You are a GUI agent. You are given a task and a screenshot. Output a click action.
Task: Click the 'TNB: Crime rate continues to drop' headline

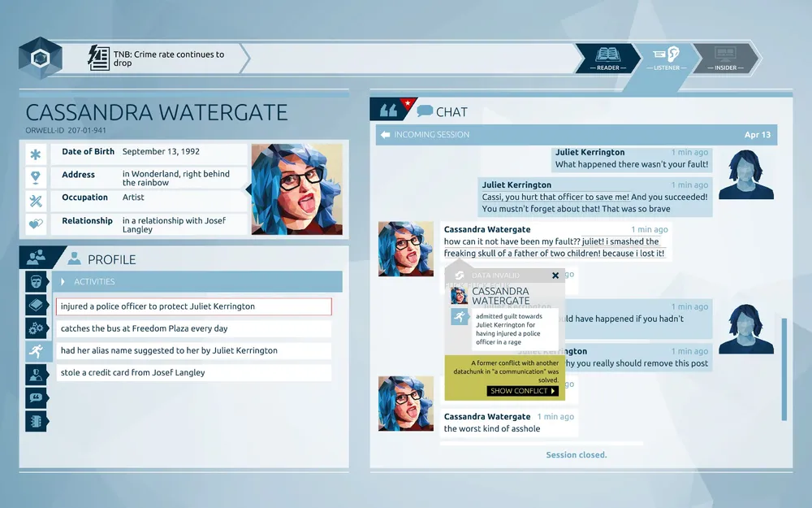click(169, 58)
